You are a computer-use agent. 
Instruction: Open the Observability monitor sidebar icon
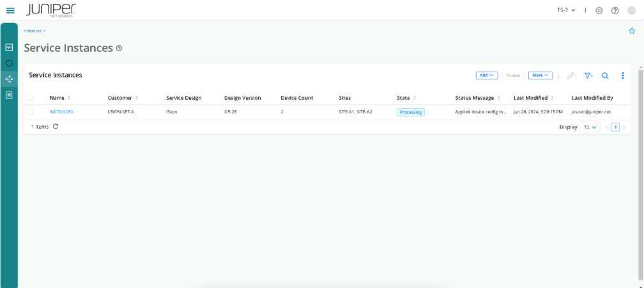coord(9,48)
